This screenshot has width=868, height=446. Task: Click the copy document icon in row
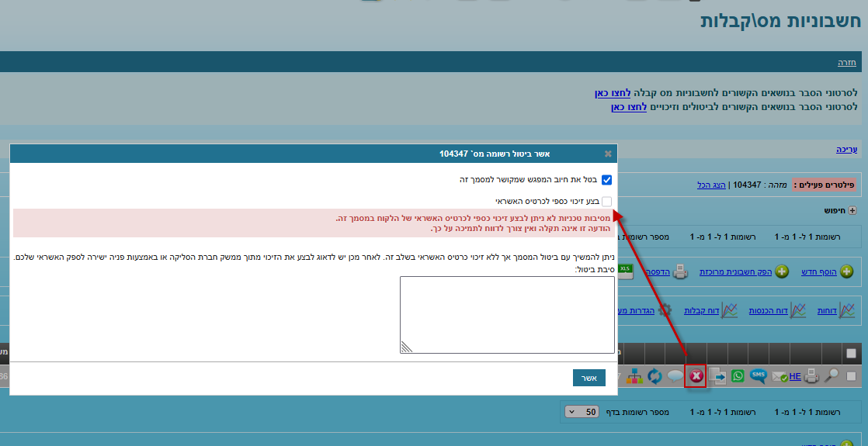point(717,376)
